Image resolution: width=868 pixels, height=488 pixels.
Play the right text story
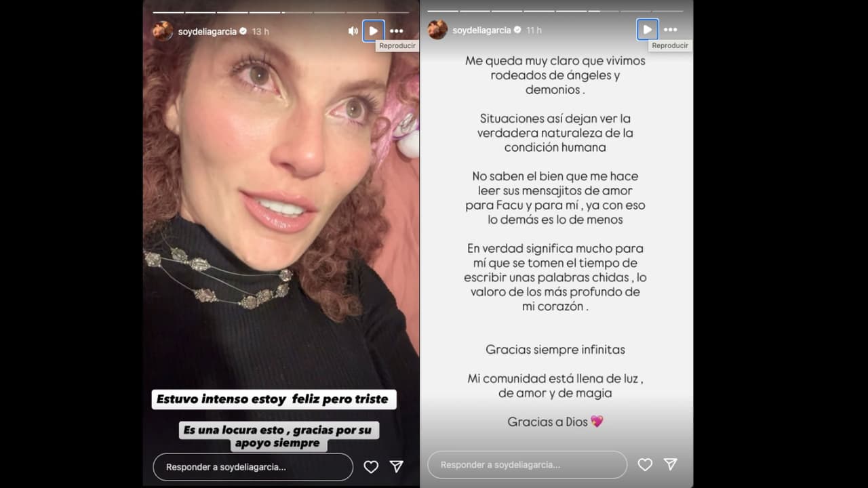pos(648,30)
